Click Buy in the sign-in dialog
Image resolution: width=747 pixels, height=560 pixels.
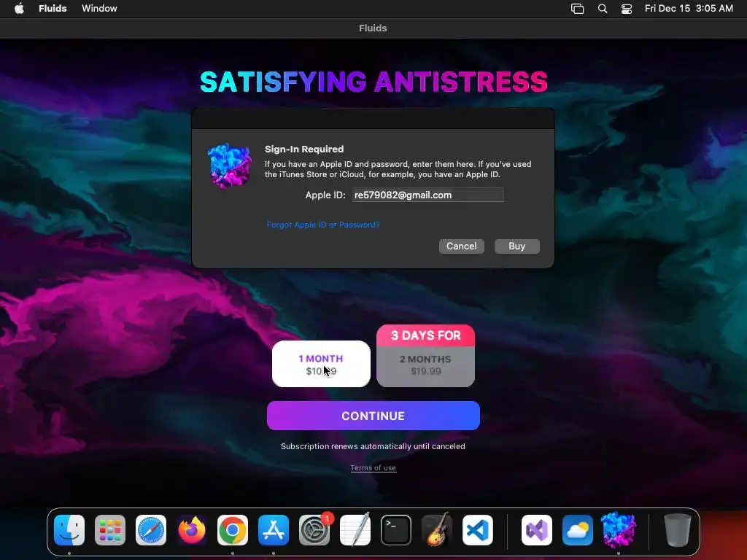(517, 246)
